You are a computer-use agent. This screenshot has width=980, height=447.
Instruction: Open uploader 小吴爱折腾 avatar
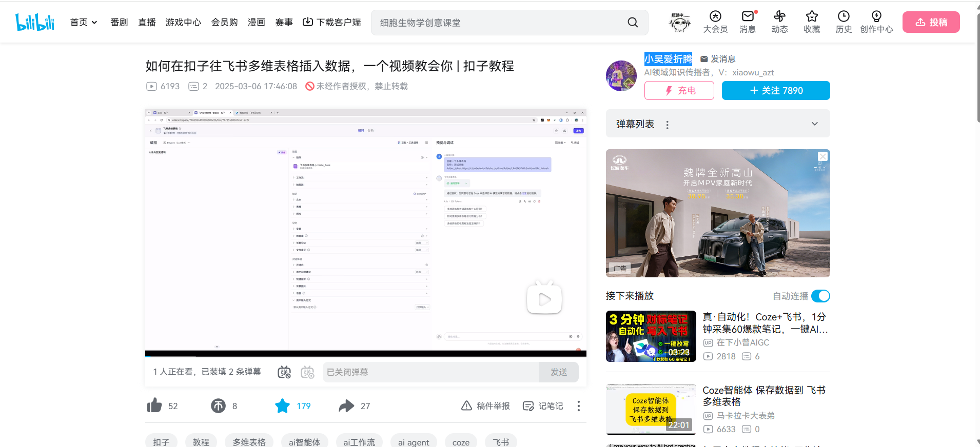[x=621, y=76]
